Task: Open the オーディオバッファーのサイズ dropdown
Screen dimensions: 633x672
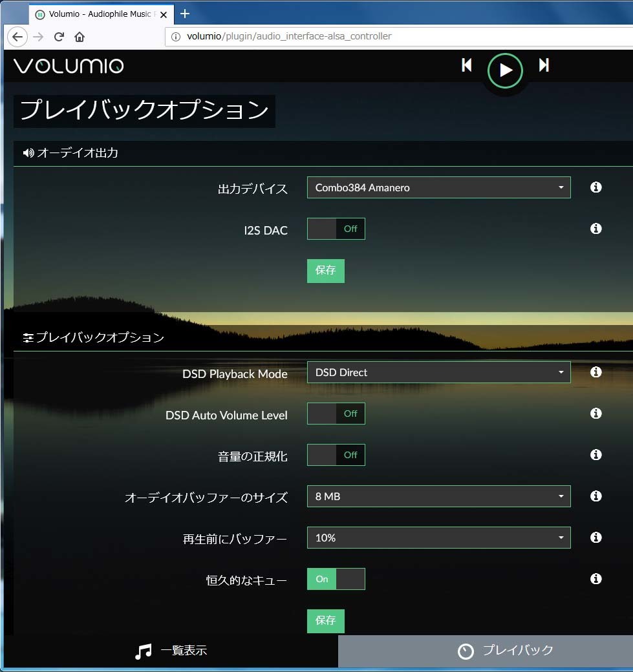Action: click(x=438, y=496)
